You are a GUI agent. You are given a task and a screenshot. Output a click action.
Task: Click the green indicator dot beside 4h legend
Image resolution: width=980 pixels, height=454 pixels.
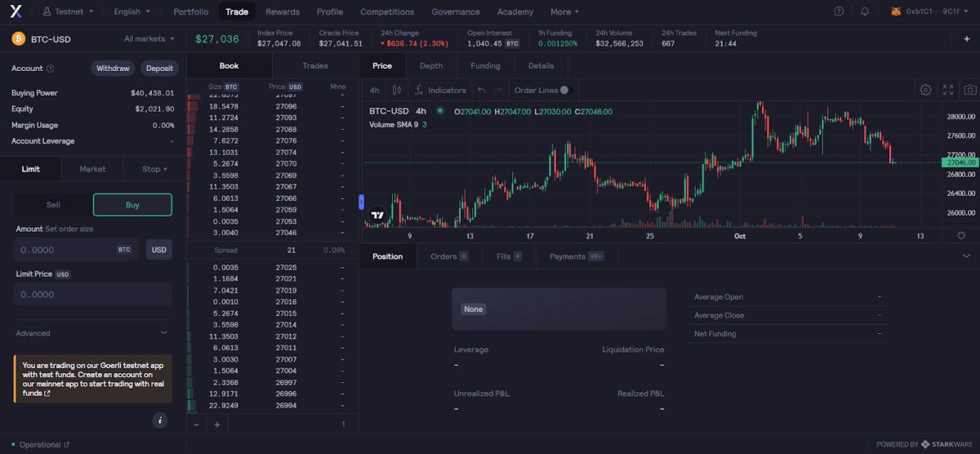pos(440,110)
